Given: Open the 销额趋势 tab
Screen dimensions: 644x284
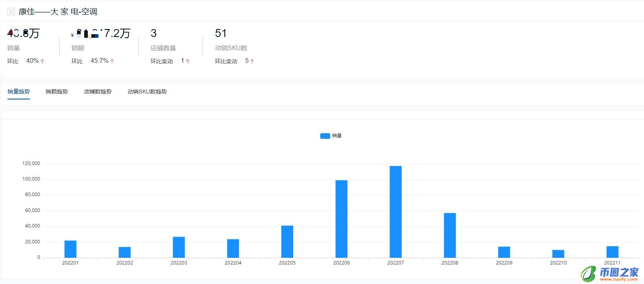Looking at the screenshot, I should tap(57, 91).
